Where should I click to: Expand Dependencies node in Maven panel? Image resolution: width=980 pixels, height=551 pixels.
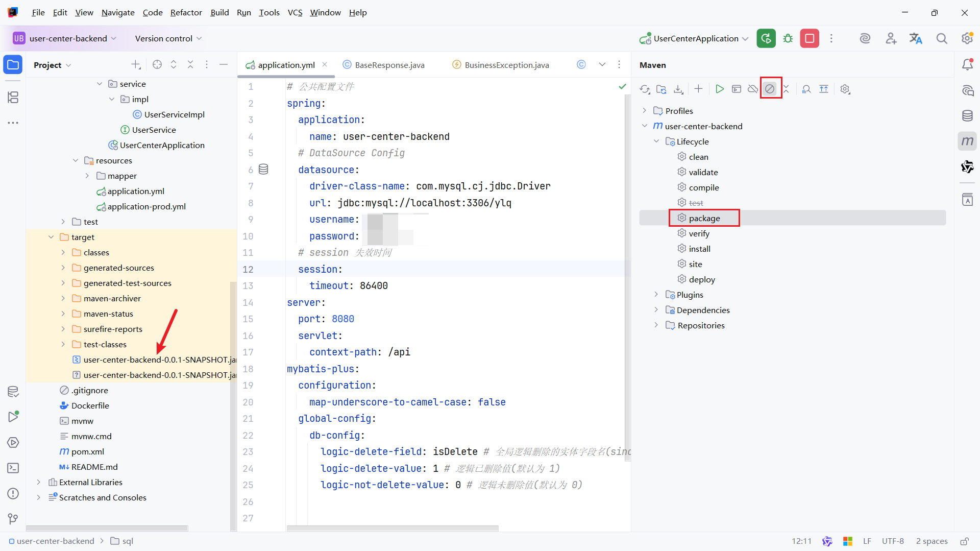click(x=656, y=310)
